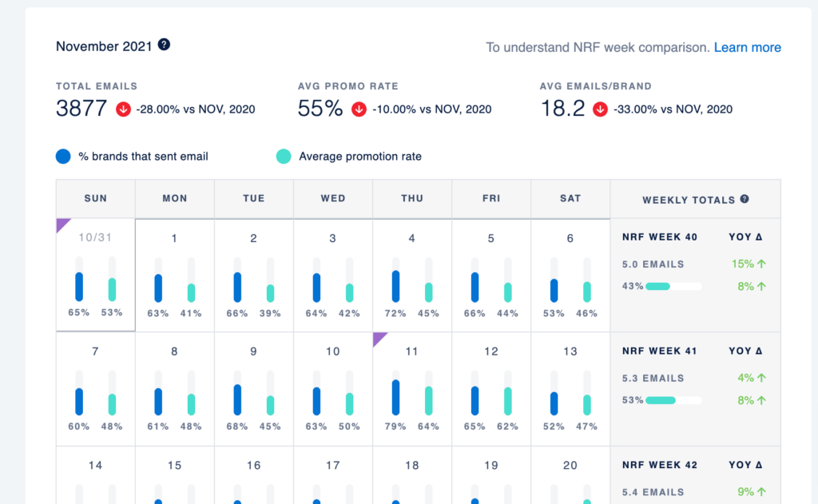Click the blue '% brands that sent email' legend dot
The width and height of the screenshot is (818, 504).
click(63, 157)
